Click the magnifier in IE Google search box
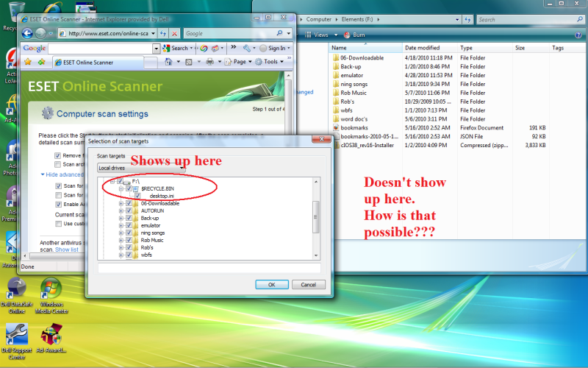The height and width of the screenshot is (368, 588). [x=279, y=33]
